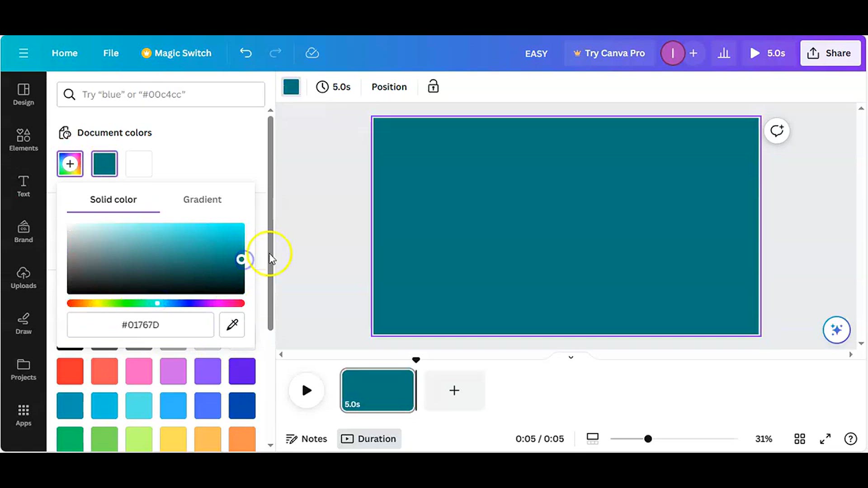Add a new page to timeline

pyautogui.click(x=454, y=390)
